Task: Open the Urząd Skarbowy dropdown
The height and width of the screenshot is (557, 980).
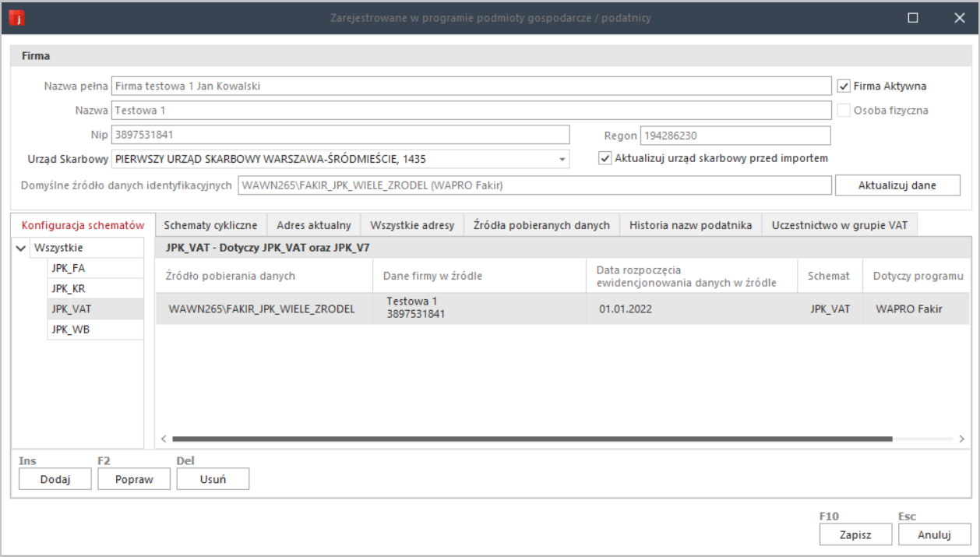Action: point(561,160)
